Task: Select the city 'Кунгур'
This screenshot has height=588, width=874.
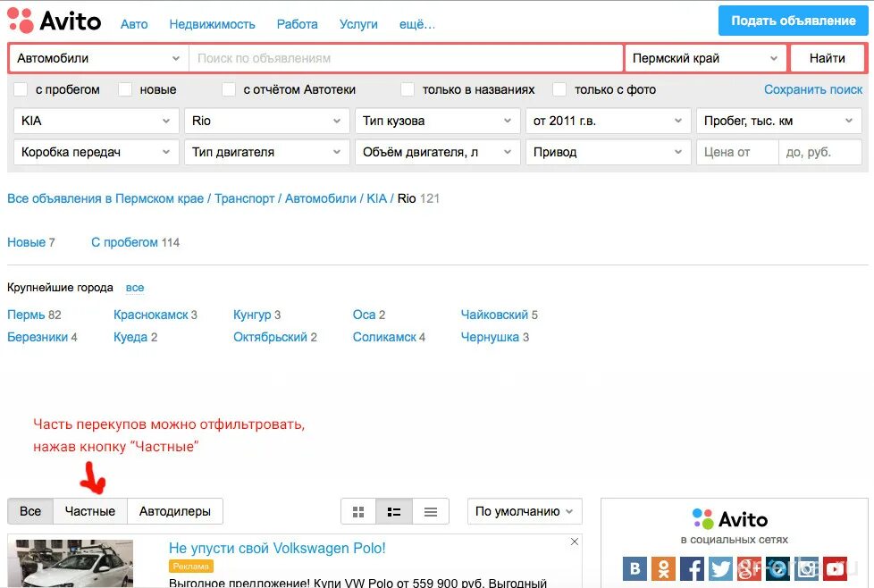Action: coord(252,315)
